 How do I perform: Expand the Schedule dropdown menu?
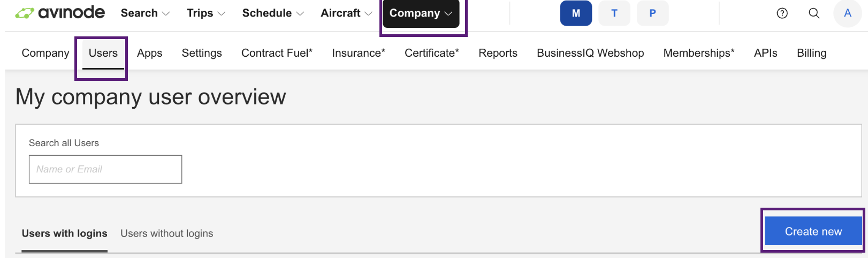point(273,13)
